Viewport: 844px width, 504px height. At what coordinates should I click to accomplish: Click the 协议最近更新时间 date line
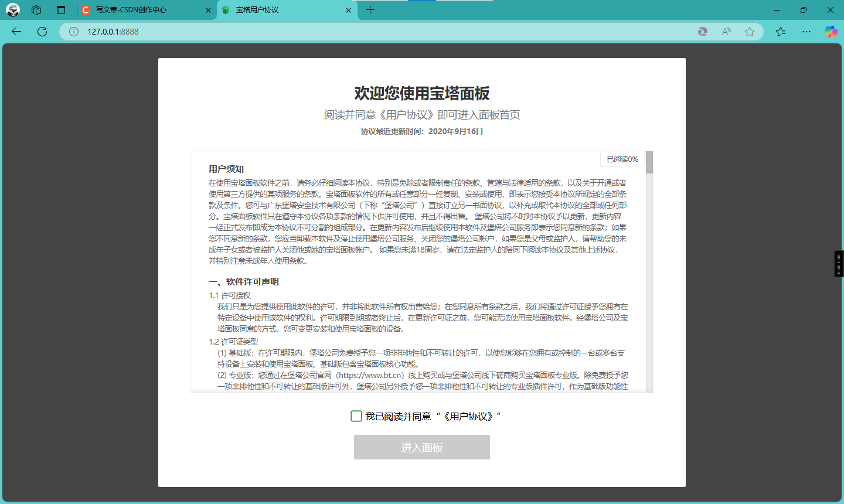click(x=422, y=131)
